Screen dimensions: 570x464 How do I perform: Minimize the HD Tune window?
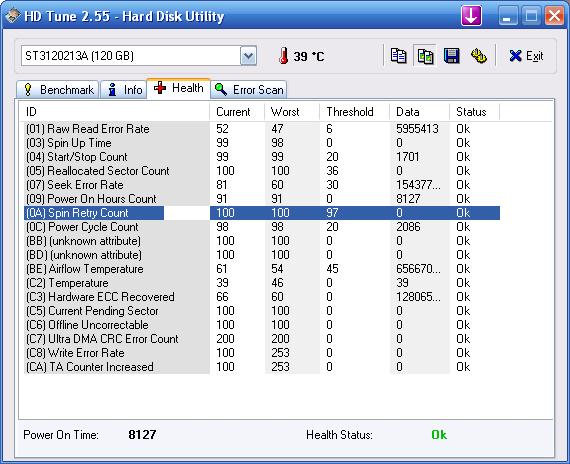click(507, 16)
